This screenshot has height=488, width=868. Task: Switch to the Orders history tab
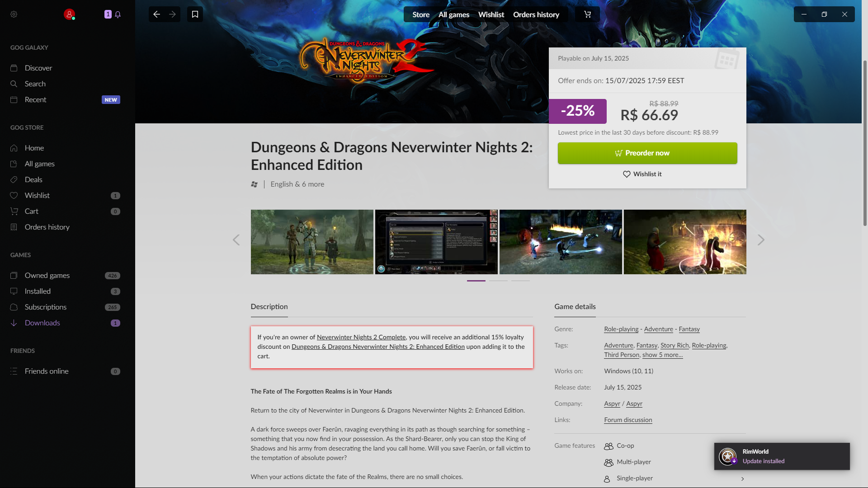(536, 14)
